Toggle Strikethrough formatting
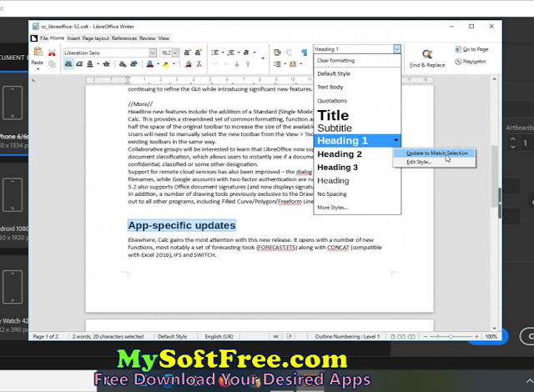The height and width of the screenshot is (392, 534). pyautogui.click(x=106, y=63)
